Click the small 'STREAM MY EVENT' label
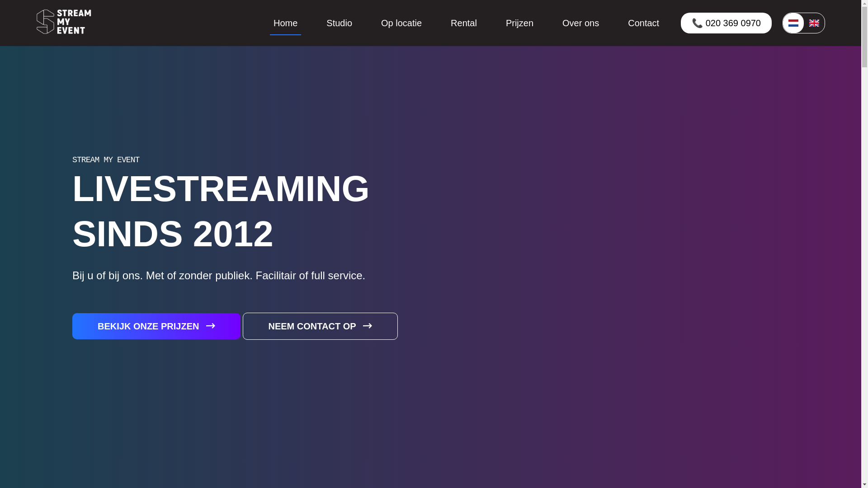This screenshot has height=488, width=868. point(106,160)
